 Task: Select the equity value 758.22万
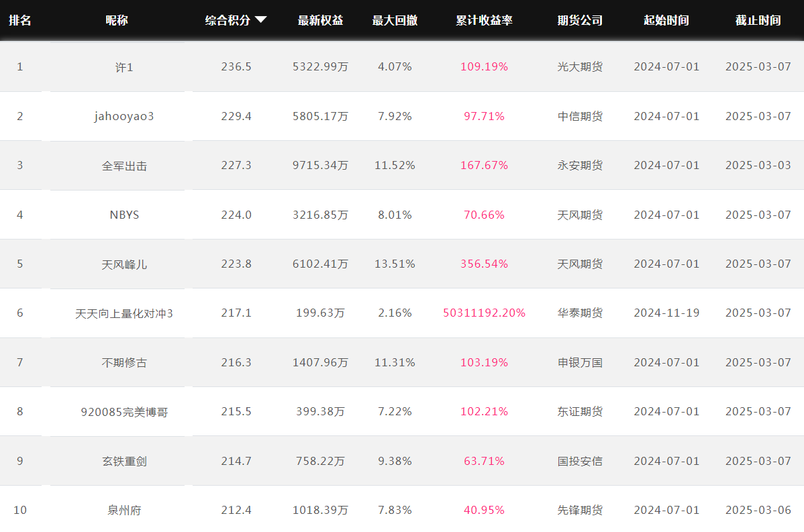tap(321, 461)
